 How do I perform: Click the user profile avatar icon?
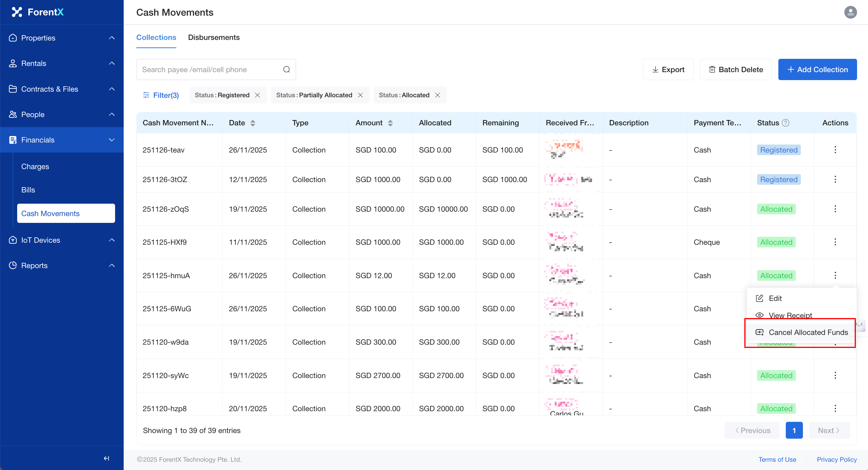(x=850, y=12)
